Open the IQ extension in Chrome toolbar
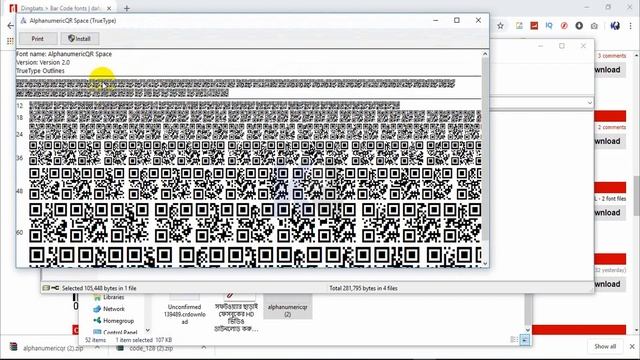Viewport: 640px width, 360px height. tap(549, 26)
